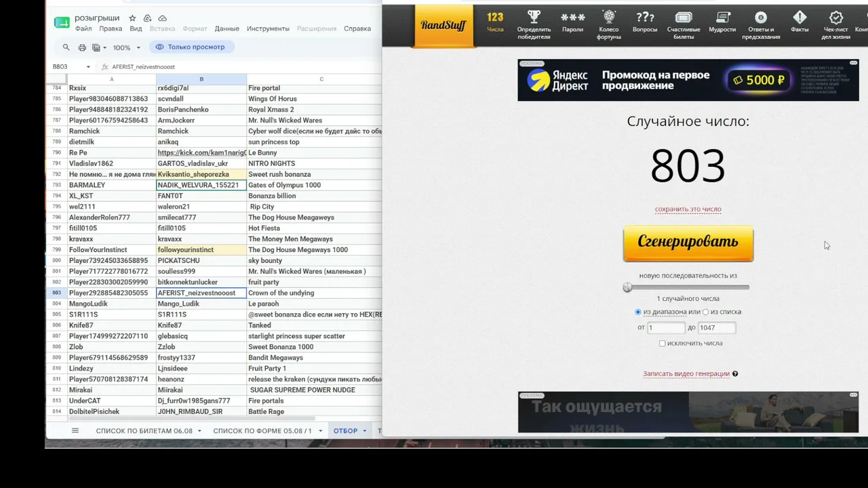The width and height of the screenshot is (868, 488).
Task: Click the Только просмотр view-only button
Action: click(191, 47)
